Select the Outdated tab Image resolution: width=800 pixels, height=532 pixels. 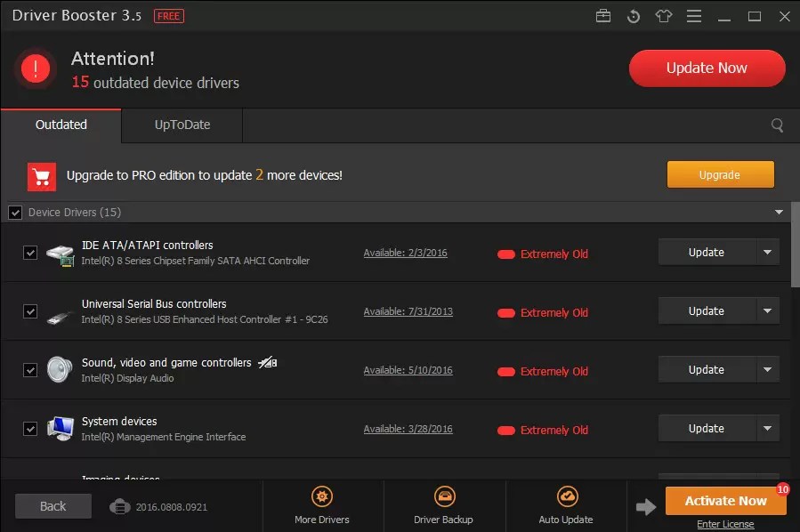pos(61,125)
